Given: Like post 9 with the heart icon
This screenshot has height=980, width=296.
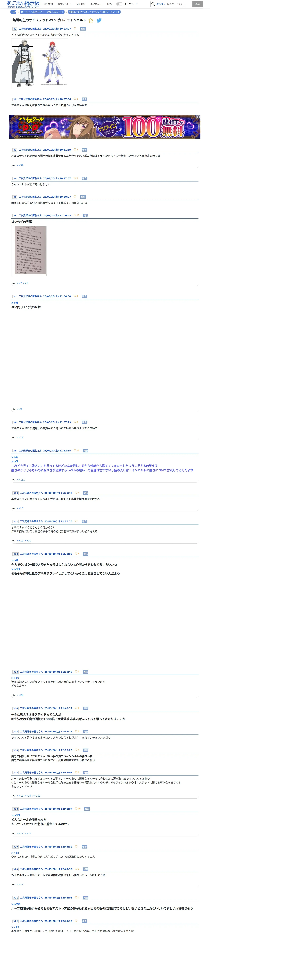Looking at the screenshot, I should [x=75, y=450].
